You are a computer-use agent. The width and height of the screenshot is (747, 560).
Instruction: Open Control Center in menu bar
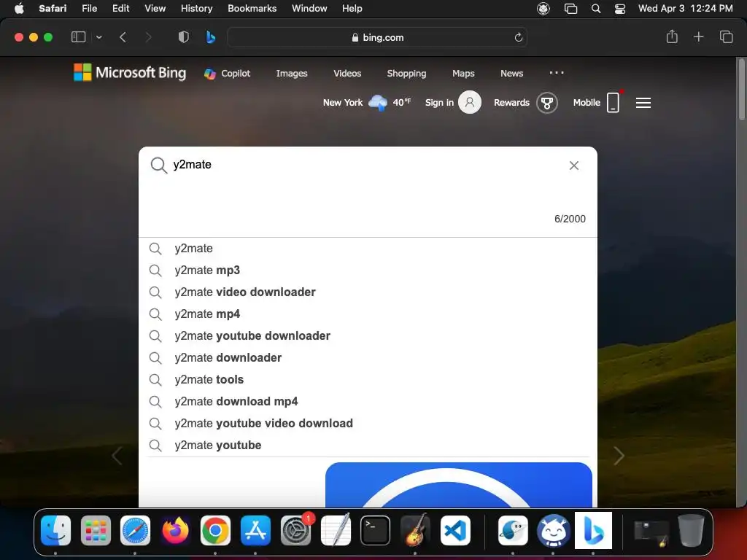[x=620, y=8]
